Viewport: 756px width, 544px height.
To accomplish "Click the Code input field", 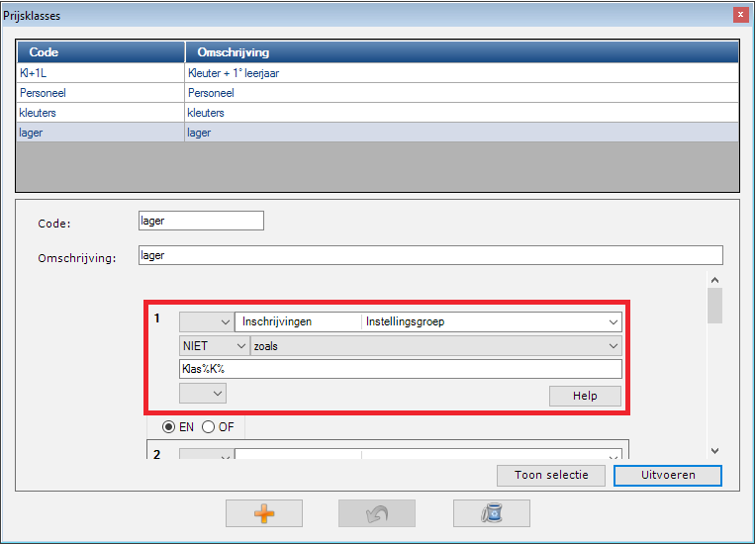I will (201, 222).
